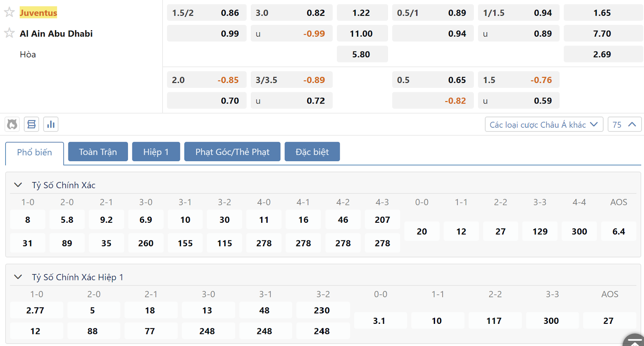Bet away correct score 0-3 at 260
Viewport: 644px width, 346px height.
click(x=146, y=243)
